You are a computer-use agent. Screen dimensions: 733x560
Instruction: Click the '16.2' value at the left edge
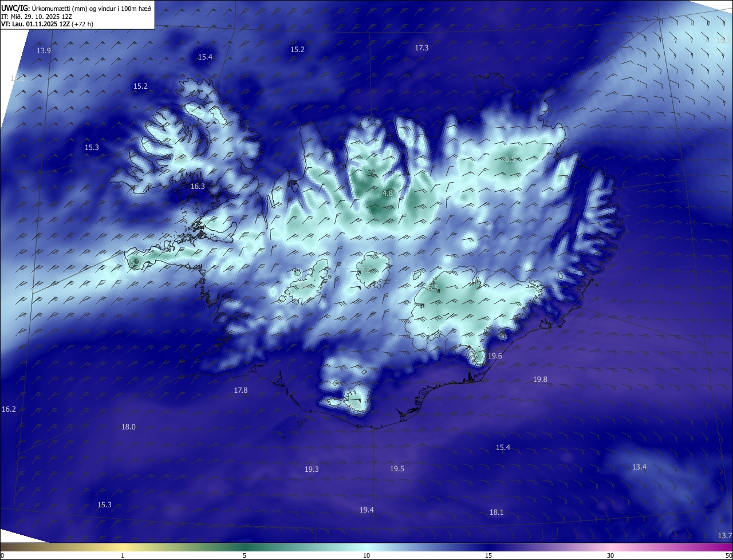9,409
